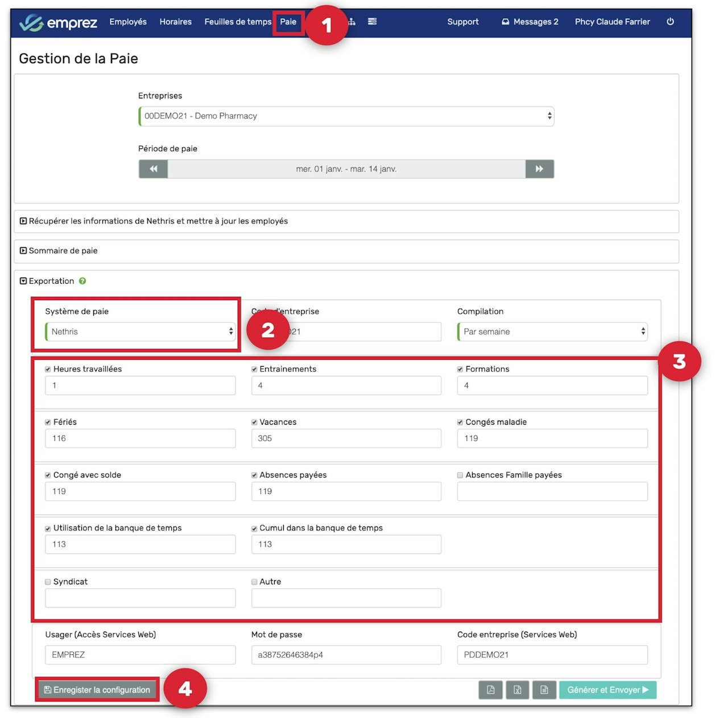Click the Excel export icon button

(x=518, y=690)
